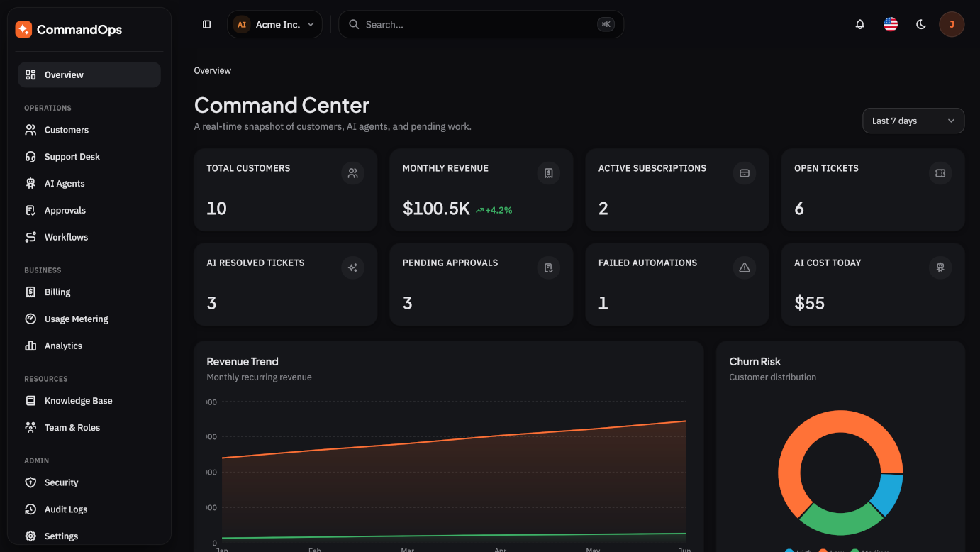The width and height of the screenshot is (980, 552).
Task: Click the $55 AI cost value
Action: tap(809, 303)
